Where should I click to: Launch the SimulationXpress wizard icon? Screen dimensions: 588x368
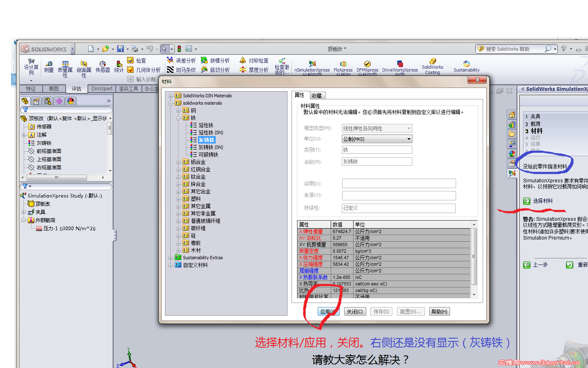coord(312,67)
